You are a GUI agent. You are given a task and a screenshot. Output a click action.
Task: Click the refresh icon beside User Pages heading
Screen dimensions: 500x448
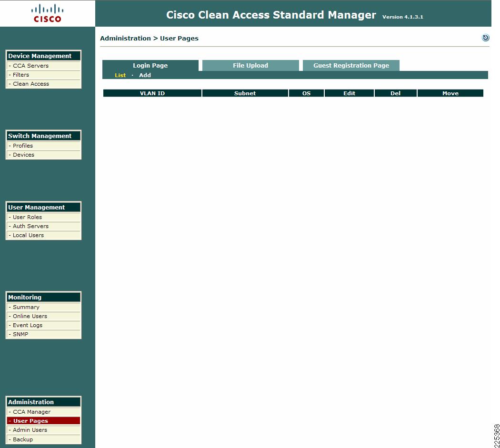[485, 38]
